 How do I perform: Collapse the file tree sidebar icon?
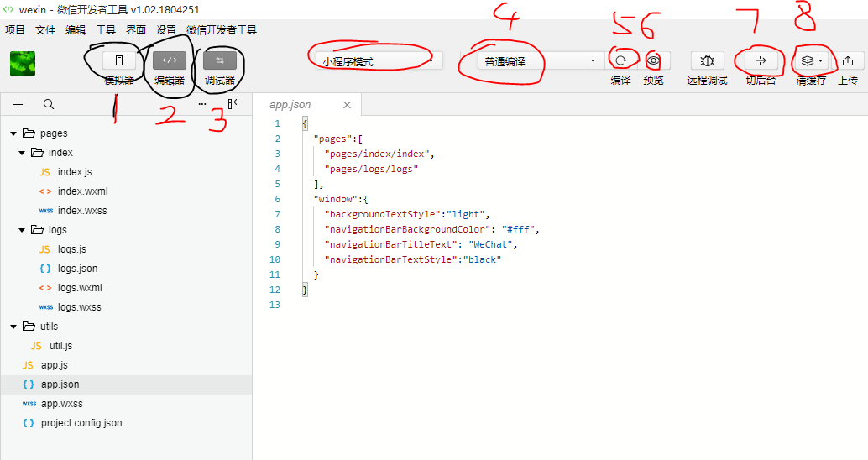pyautogui.click(x=233, y=103)
